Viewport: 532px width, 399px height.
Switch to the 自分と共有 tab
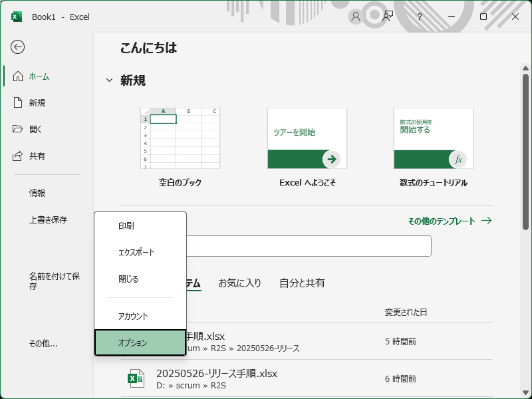click(x=302, y=283)
